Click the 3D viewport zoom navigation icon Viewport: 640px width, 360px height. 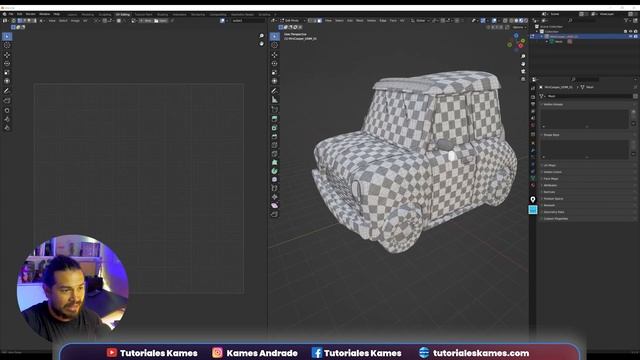(x=523, y=56)
